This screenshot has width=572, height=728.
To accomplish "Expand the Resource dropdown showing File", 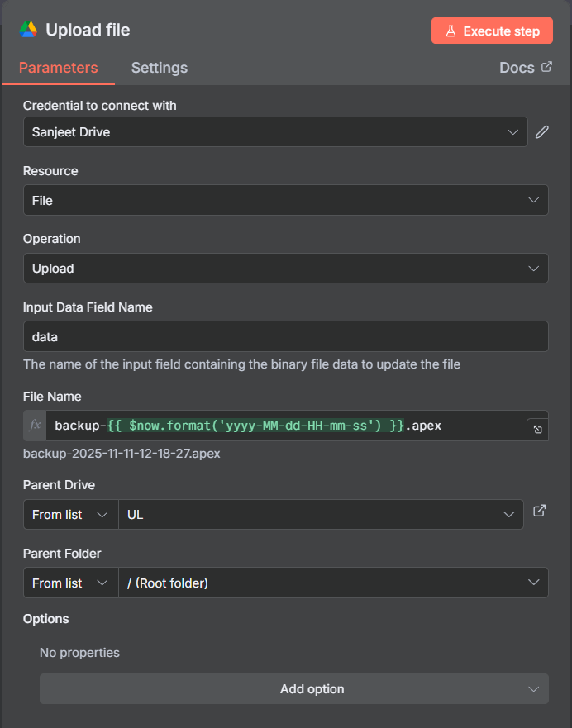I will [285, 200].
